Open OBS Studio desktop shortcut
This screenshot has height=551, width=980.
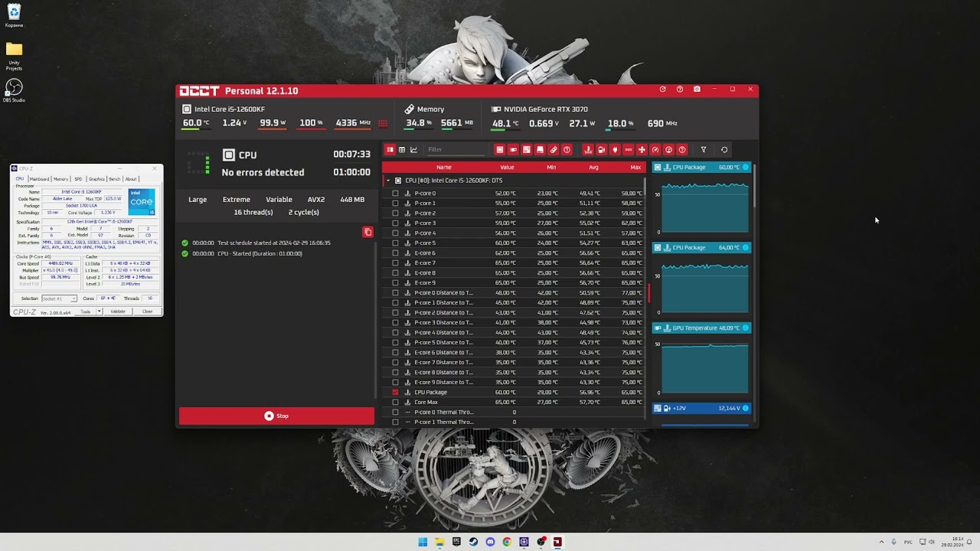click(x=14, y=90)
